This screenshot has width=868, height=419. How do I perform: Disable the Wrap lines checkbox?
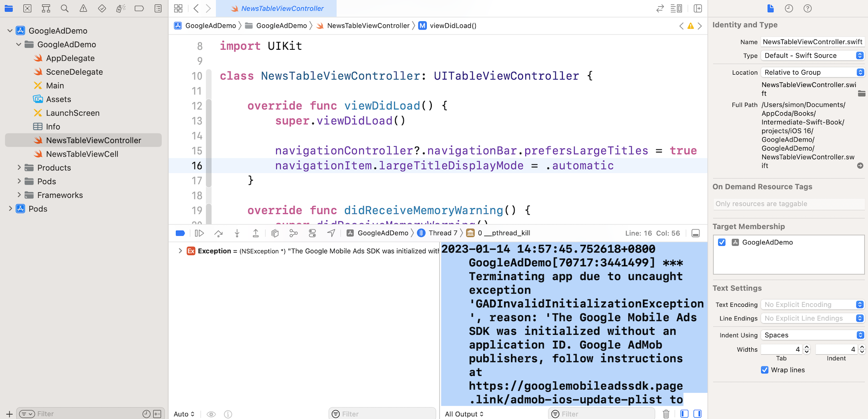[x=764, y=370]
